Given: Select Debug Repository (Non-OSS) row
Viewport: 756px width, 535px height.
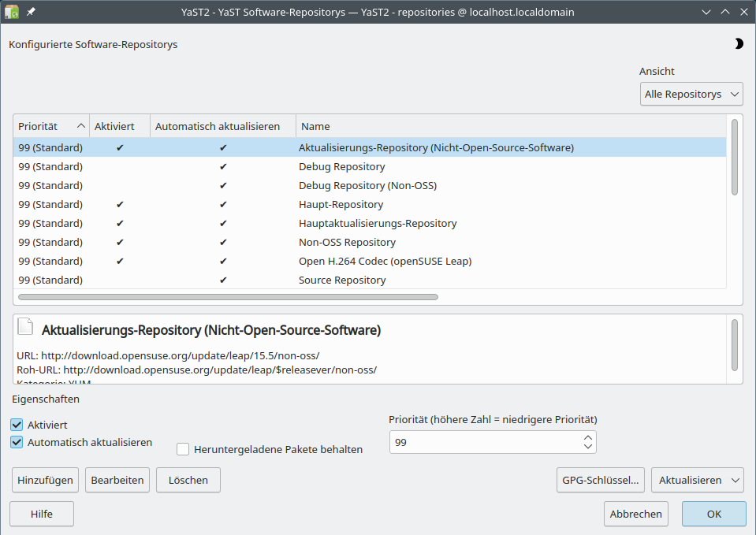Looking at the screenshot, I should point(370,186).
